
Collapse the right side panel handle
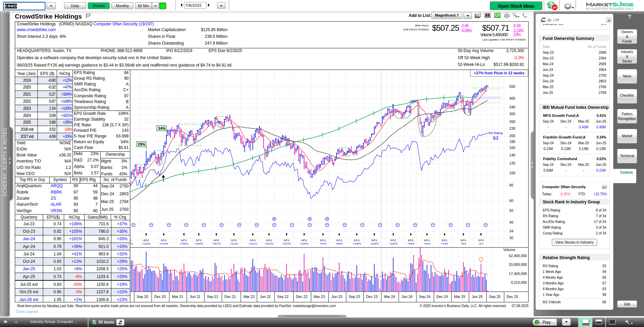click(x=532, y=165)
